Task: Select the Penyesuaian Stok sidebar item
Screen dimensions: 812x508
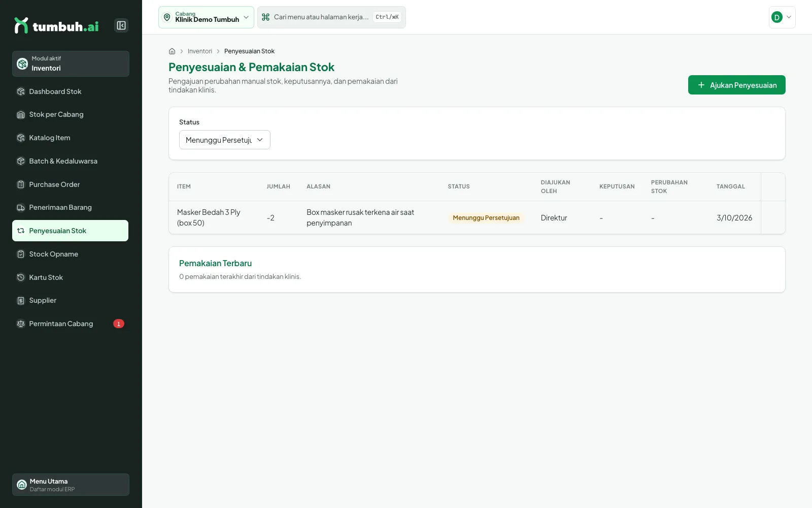Action: click(x=71, y=231)
